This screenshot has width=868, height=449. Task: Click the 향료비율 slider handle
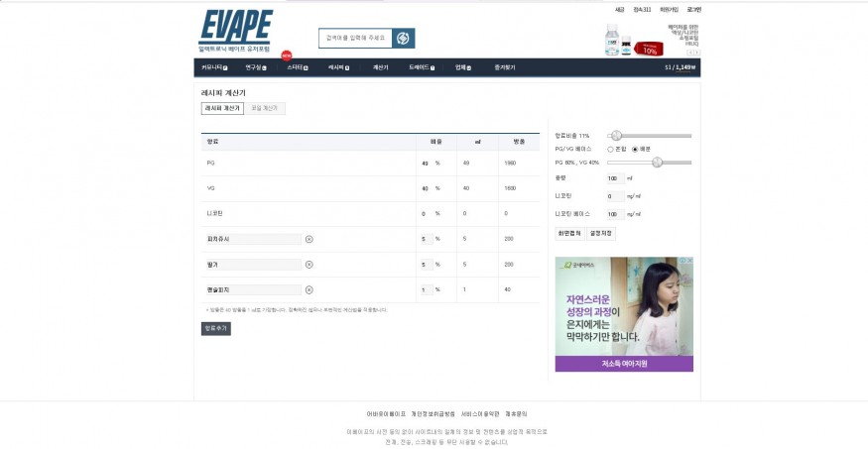(615, 135)
